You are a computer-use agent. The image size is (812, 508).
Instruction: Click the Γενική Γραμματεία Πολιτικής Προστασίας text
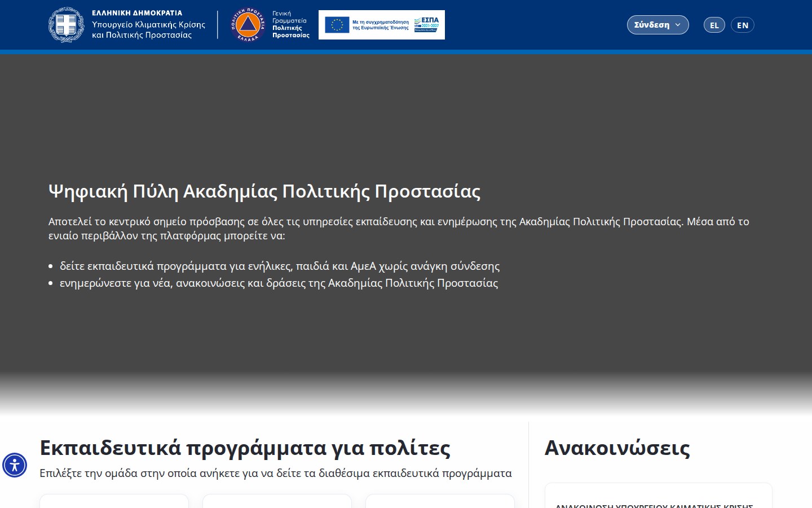[x=290, y=25]
